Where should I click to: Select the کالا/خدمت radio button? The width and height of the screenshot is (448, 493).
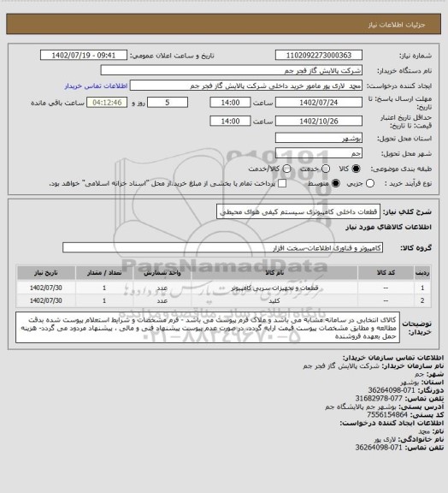(x=286, y=169)
